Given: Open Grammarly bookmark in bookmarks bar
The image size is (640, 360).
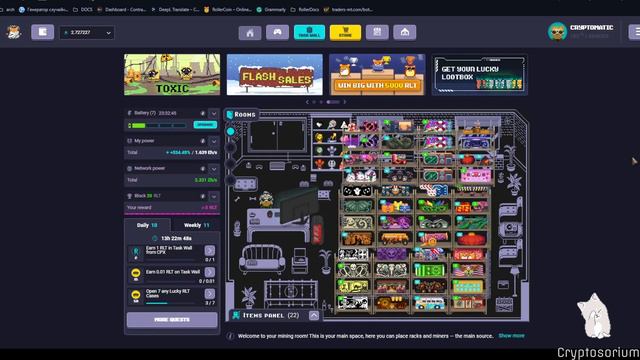Looking at the screenshot, I should [x=271, y=9].
